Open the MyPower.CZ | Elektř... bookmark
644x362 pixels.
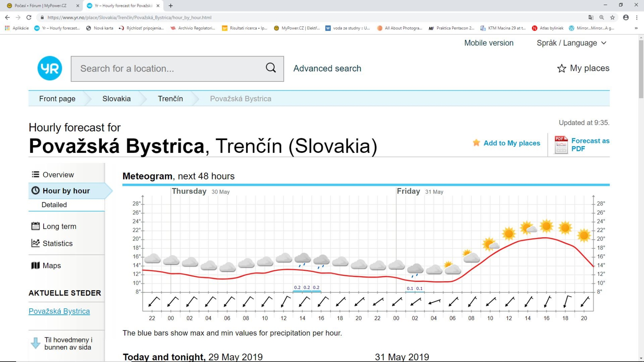[x=297, y=28]
